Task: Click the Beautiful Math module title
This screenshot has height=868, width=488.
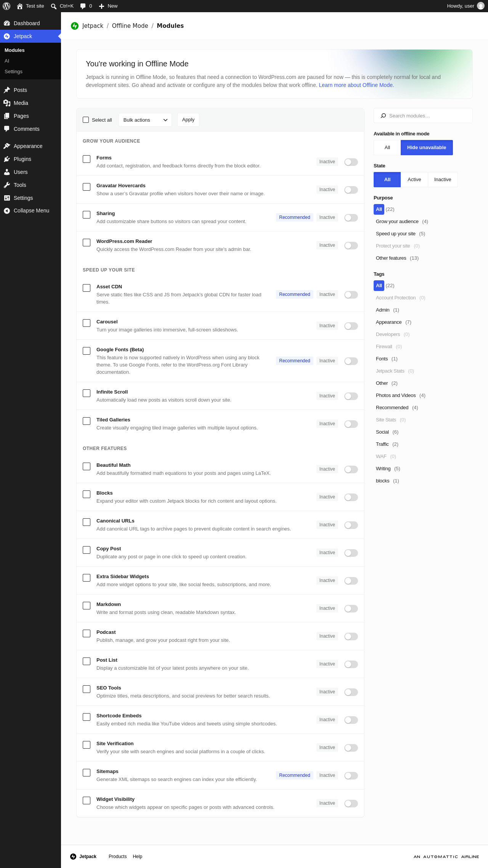Action: point(114,465)
